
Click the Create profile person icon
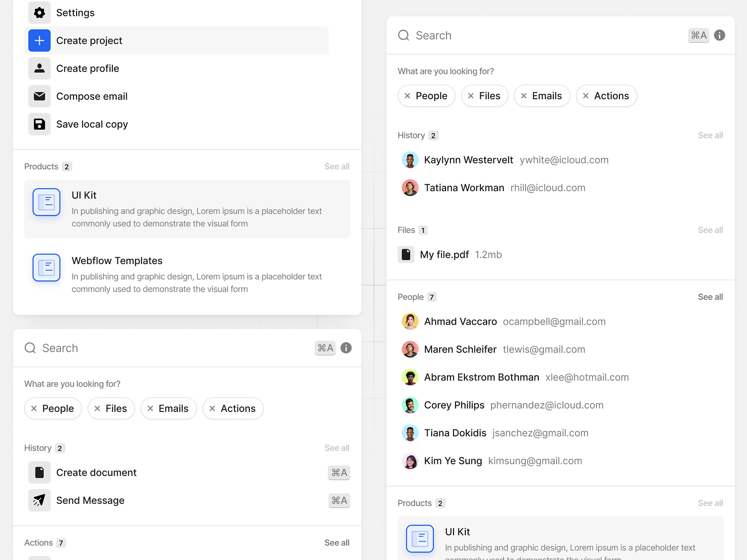point(39,69)
